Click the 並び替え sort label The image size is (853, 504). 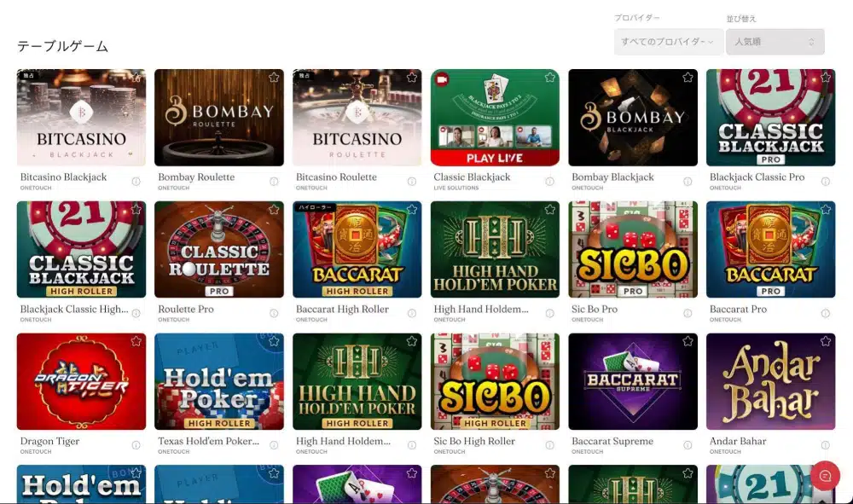click(x=741, y=19)
